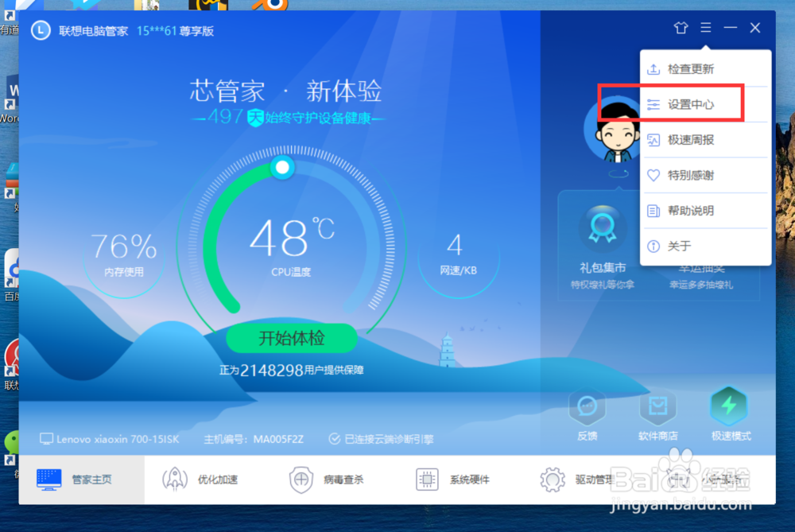Click 幸运多多抽壕礼 text
795x532 pixels.
tap(700, 285)
